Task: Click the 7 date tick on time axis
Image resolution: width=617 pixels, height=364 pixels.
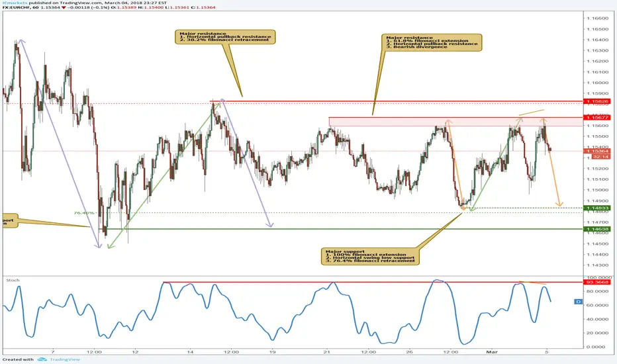Action: pyautogui.click(x=53, y=352)
